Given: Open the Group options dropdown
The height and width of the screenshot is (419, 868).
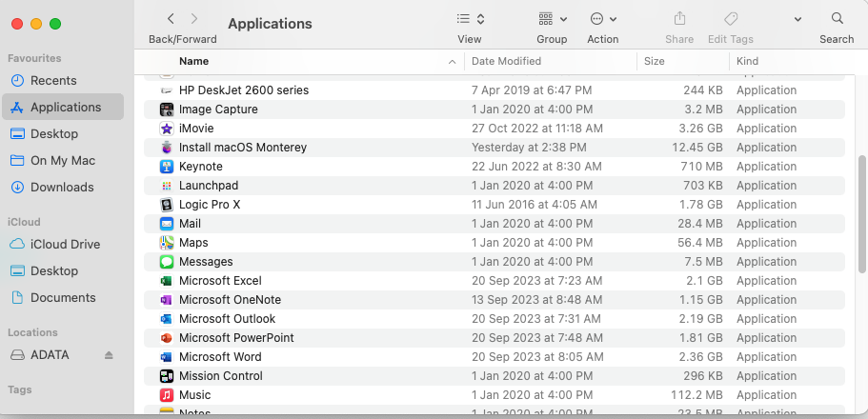Looking at the screenshot, I should [x=552, y=19].
